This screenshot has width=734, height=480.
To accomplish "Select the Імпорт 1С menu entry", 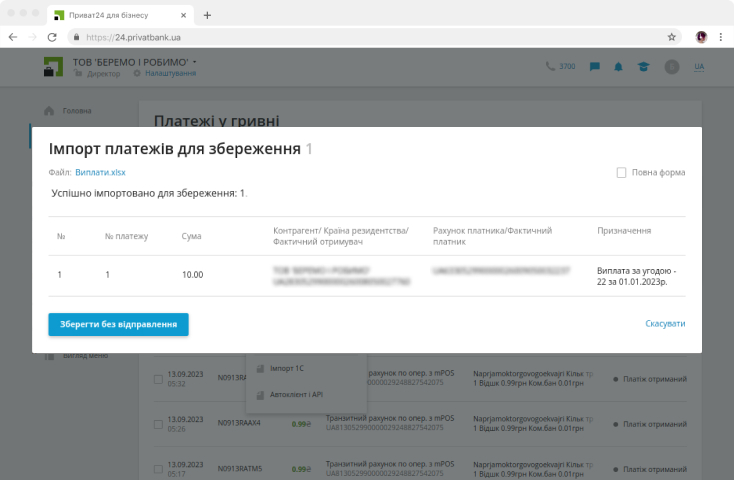I will tap(286, 368).
